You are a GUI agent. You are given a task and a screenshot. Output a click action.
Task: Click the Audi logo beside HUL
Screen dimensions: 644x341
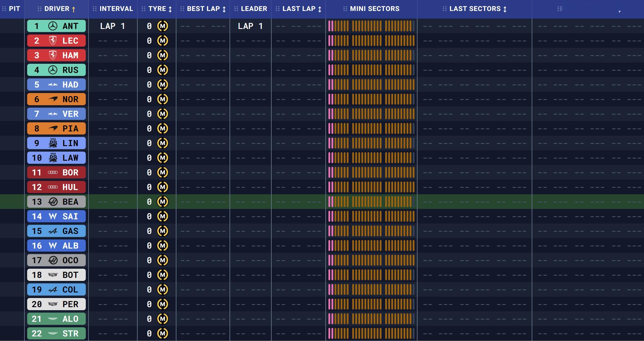(53, 187)
